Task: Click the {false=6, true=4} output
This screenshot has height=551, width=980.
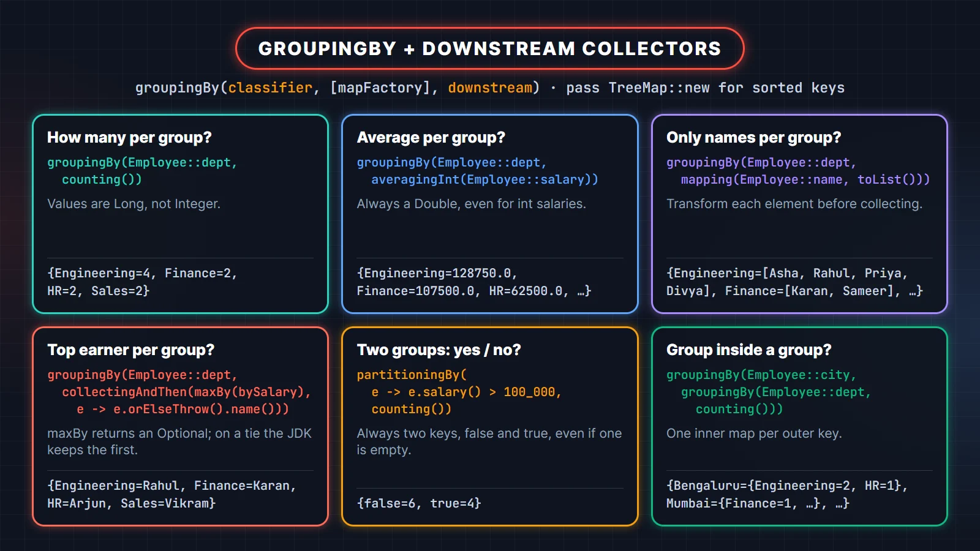Action: pyautogui.click(x=419, y=503)
